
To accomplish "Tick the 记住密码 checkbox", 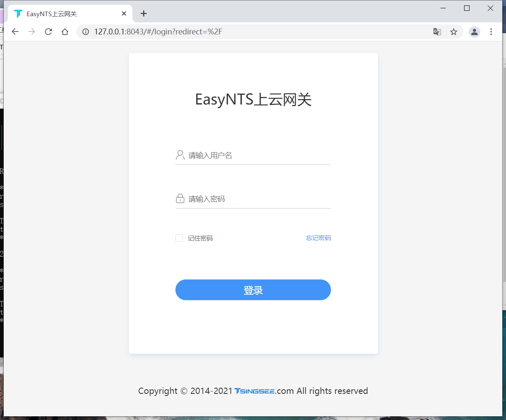I will (x=179, y=238).
